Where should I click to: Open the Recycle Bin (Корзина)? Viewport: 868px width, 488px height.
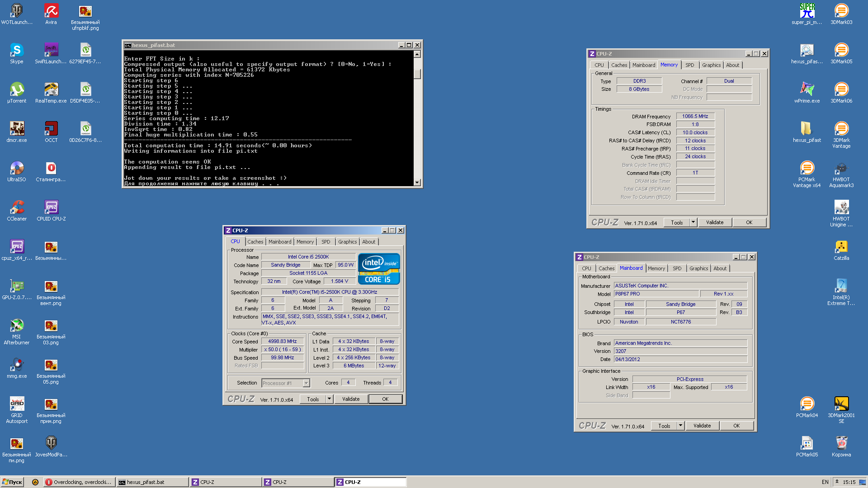[x=841, y=446]
